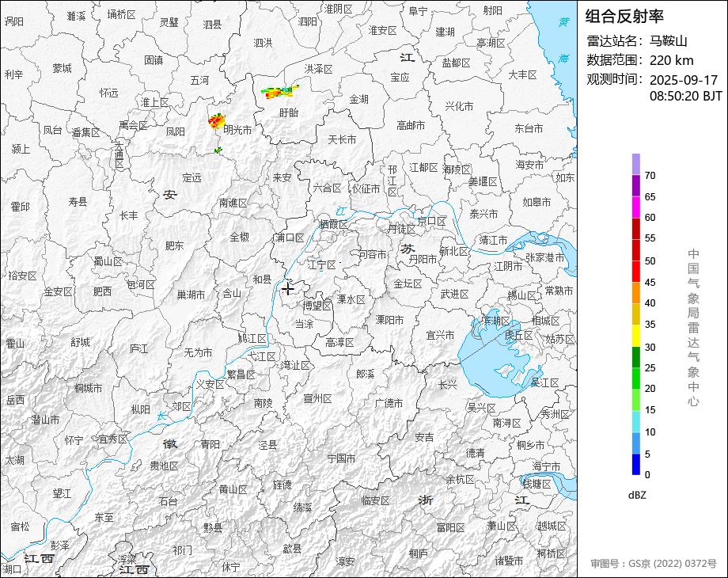Click the 宜兴市 map label
The height and width of the screenshot is (578, 728).
[440, 335]
